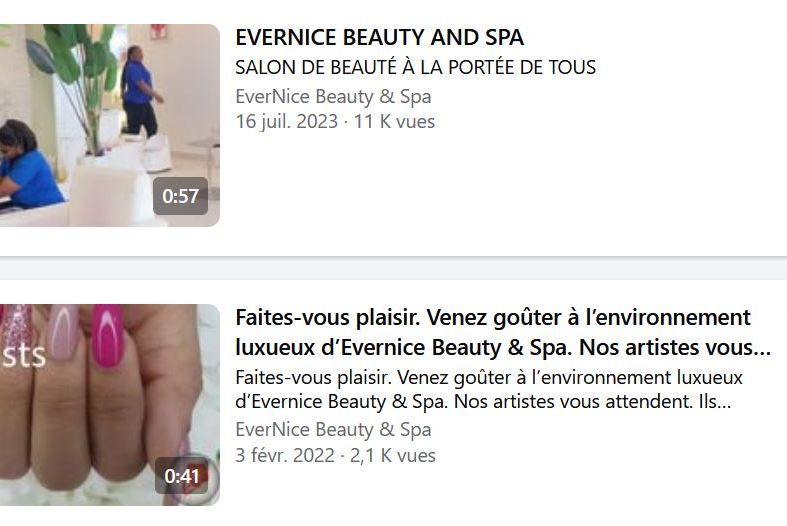Viewport: 787px width, 526px height.
Task: Click the 'sts' overlay text on the nails thumbnail
Action: coord(23,355)
